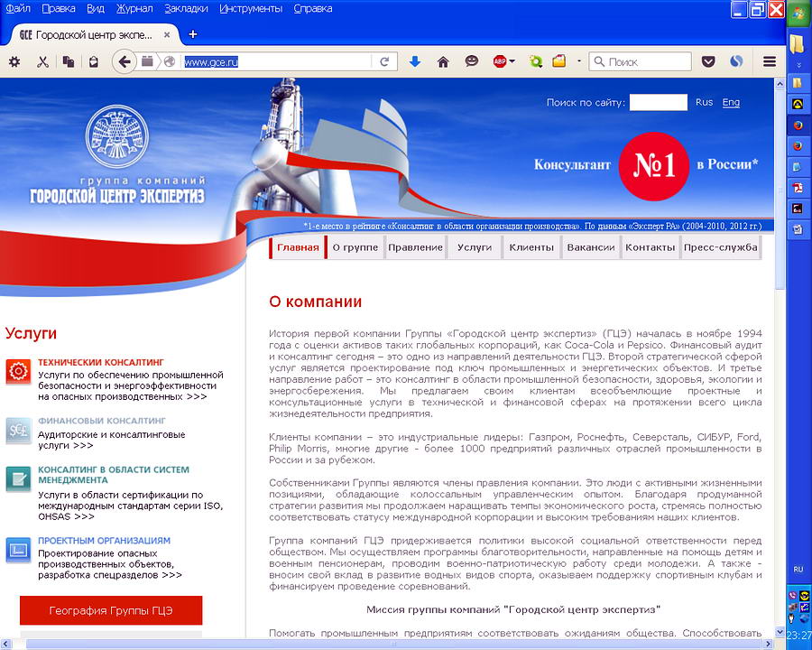Open the Downloads arrow icon
The image size is (812, 650).
[415, 62]
